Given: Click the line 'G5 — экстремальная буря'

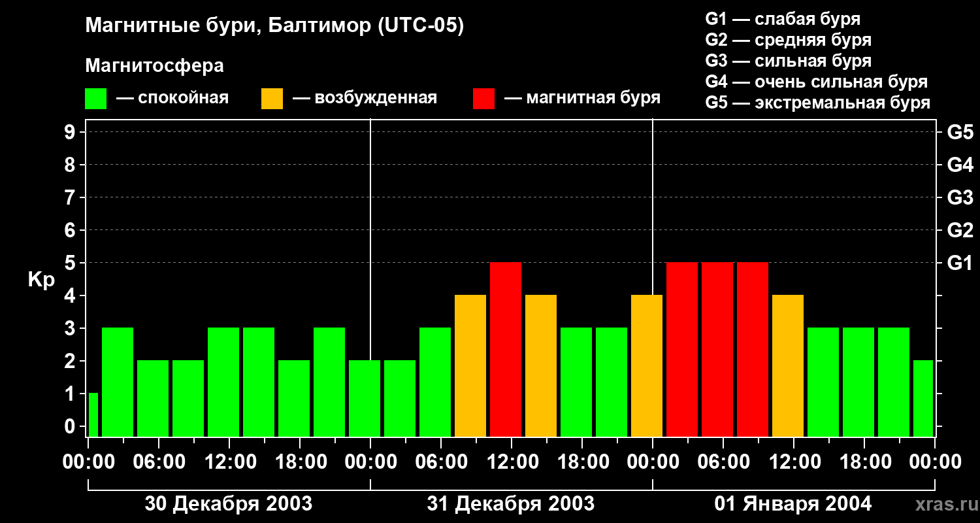Looking at the screenshot, I should pyautogui.click(x=817, y=103).
